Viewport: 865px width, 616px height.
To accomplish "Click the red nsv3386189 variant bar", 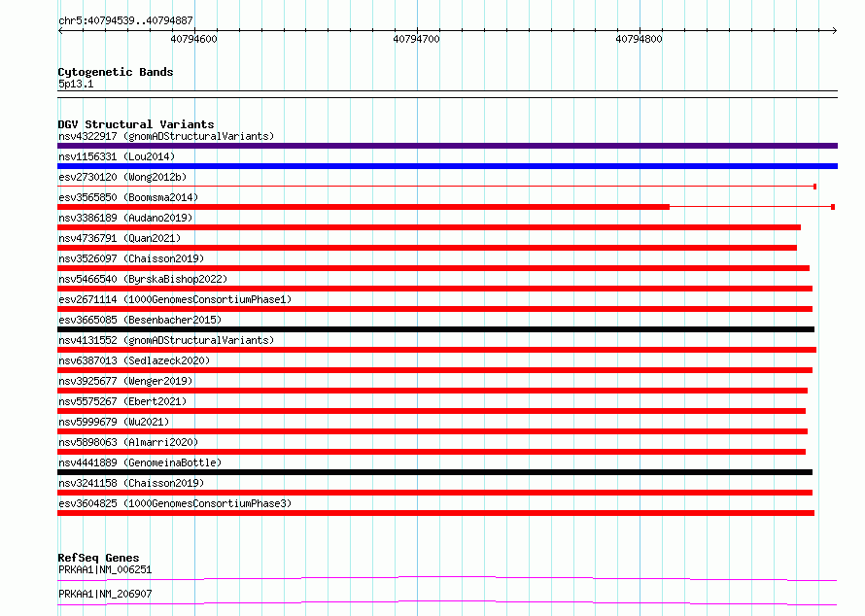I will coord(429,227).
